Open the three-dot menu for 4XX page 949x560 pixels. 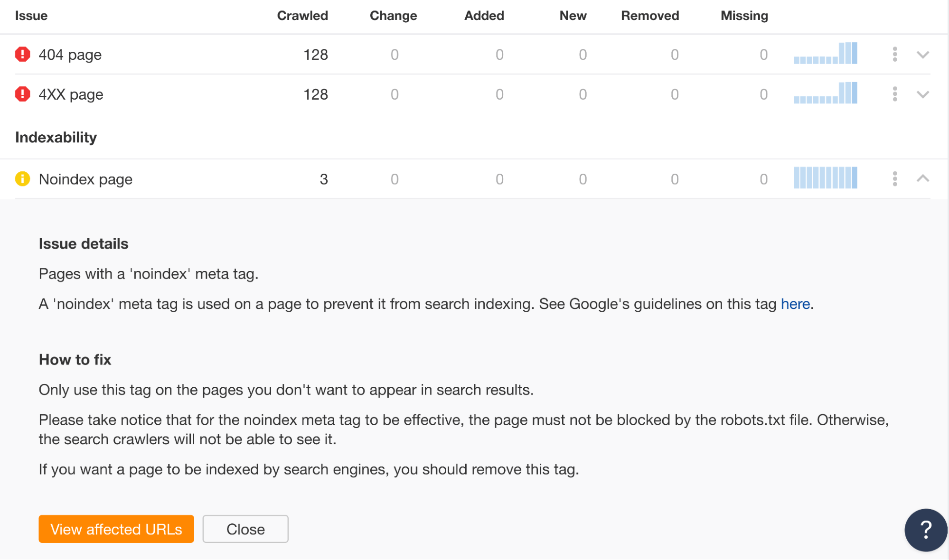894,94
